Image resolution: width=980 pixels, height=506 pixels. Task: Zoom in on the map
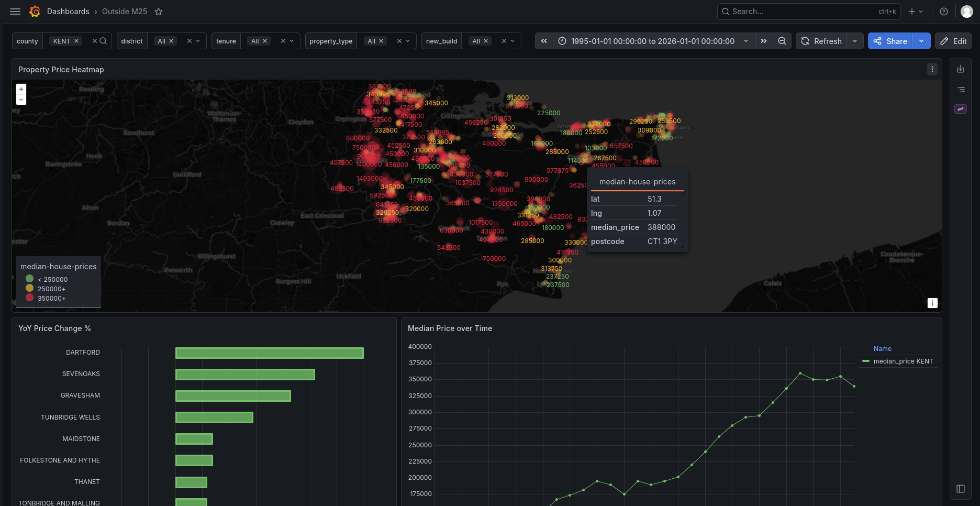pyautogui.click(x=21, y=89)
